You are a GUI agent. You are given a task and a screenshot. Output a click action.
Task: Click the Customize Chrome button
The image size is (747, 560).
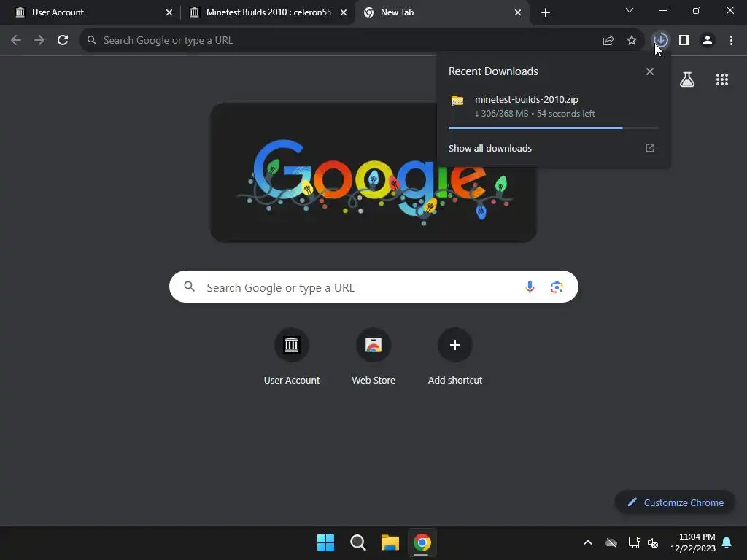(x=675, y=502)
